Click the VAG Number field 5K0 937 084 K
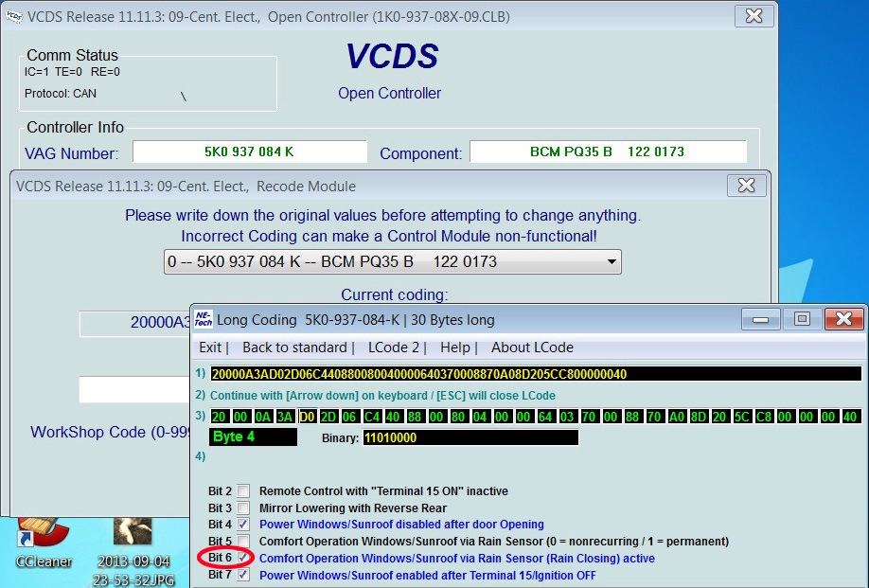The height and width of the screenshot is (588, 869). click(x=249, y=151)
